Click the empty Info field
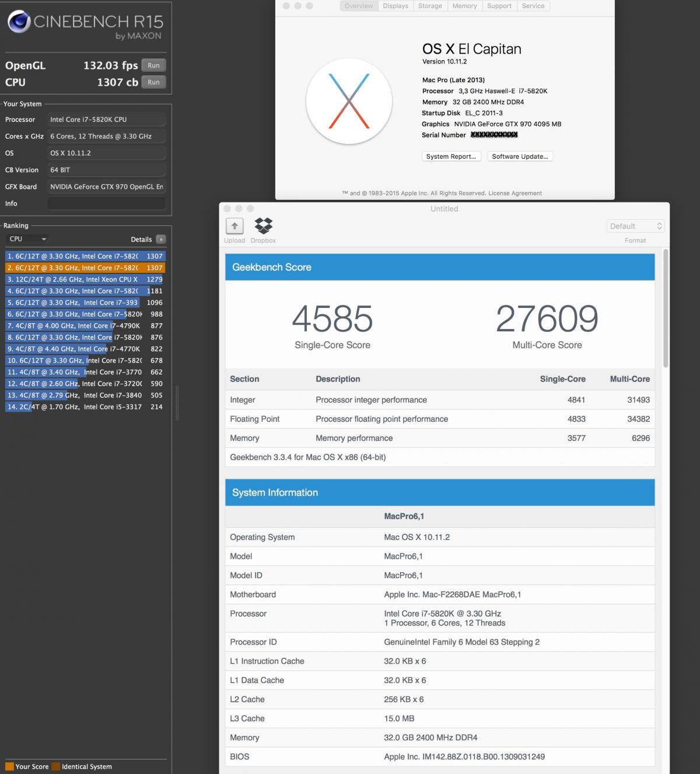Image resolution: width=700 pixels, height=774 pixels. [x=106, y=204]
